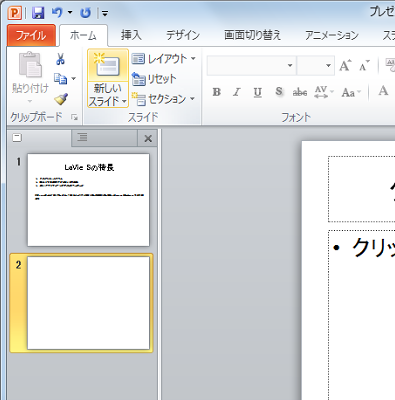The height and width of the screenshot is (400, 395).
Task: Activate the format painter brush
Action: pyautogui.click(x=61, y=99)
